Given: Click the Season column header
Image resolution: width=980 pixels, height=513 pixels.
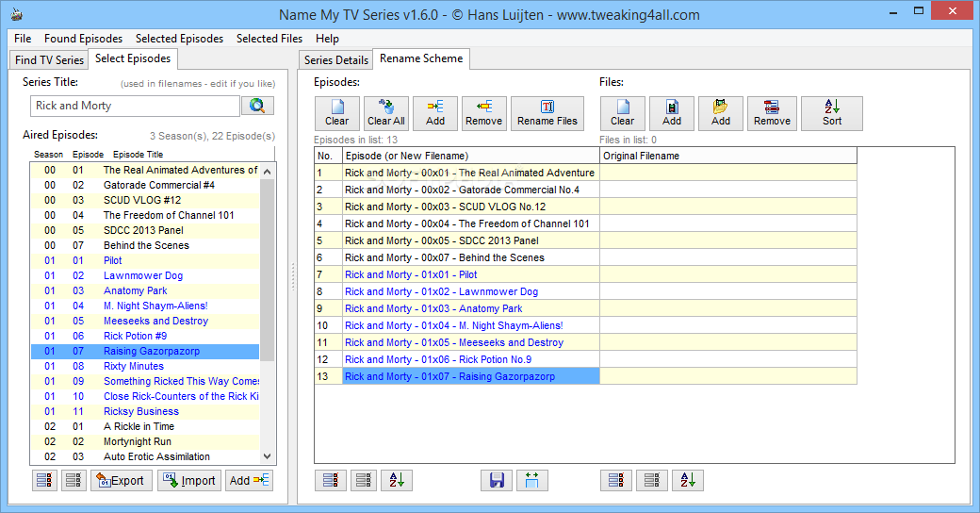Looking at the screenshot, I should 49,155.
